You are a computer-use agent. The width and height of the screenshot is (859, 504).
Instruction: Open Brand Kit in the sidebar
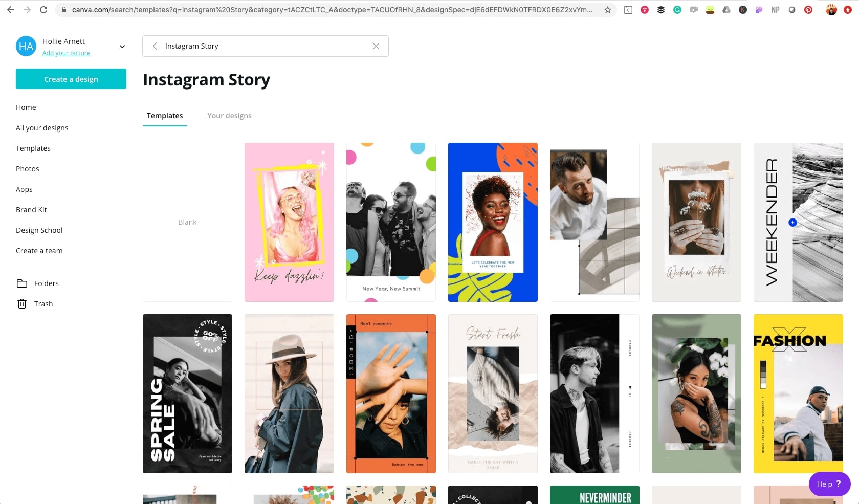(x=31, y=210)
